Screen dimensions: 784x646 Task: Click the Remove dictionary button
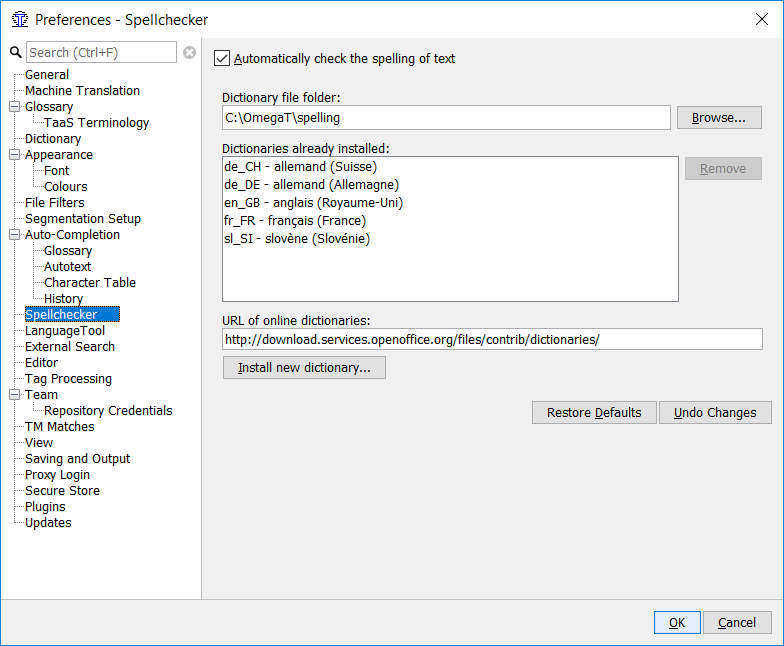pos(723,168)
